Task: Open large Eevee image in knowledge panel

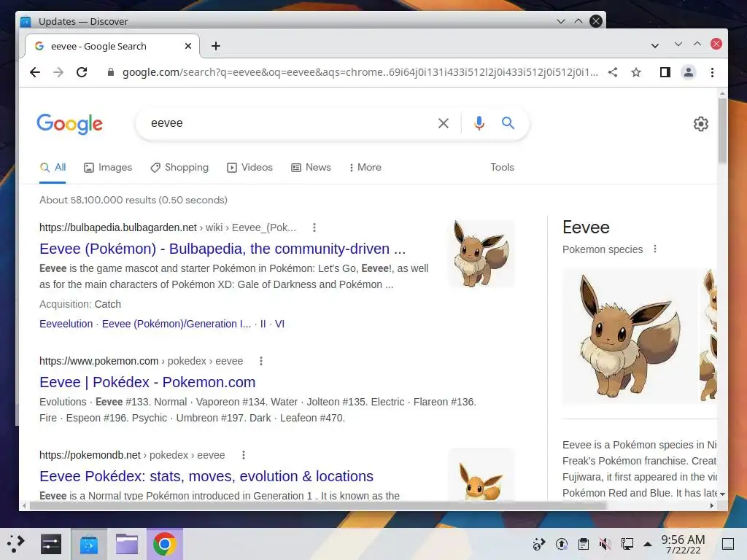Action: point(630,336)
